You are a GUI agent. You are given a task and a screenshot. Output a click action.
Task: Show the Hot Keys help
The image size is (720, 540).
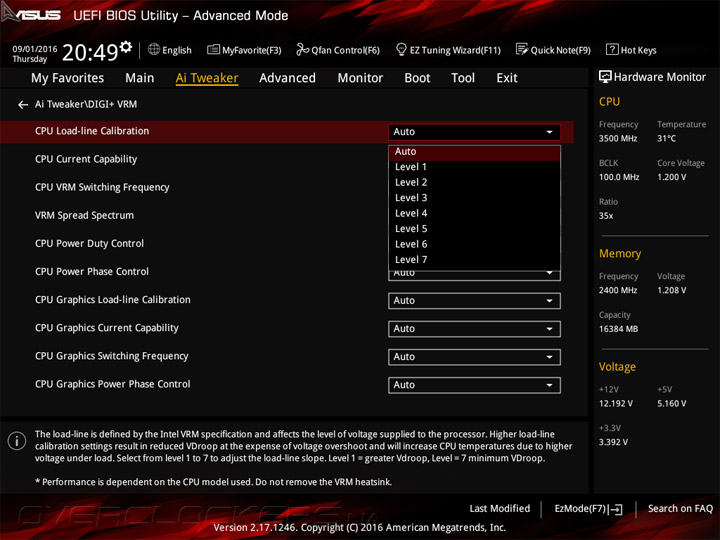[631, 50]
